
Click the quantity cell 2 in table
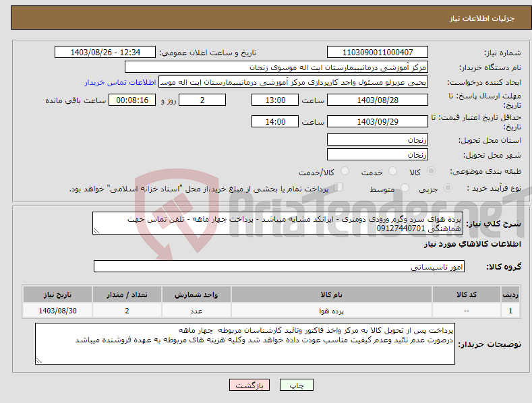(x=127, y=311)
